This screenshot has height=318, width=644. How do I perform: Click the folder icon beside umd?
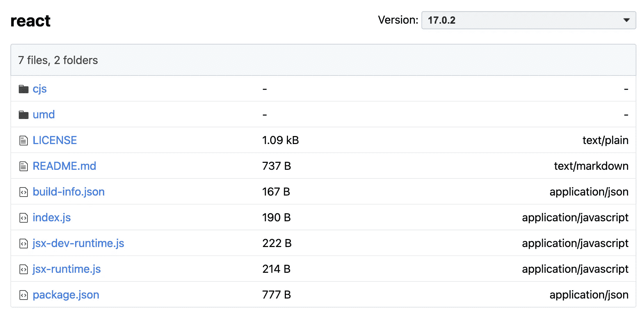23,115
